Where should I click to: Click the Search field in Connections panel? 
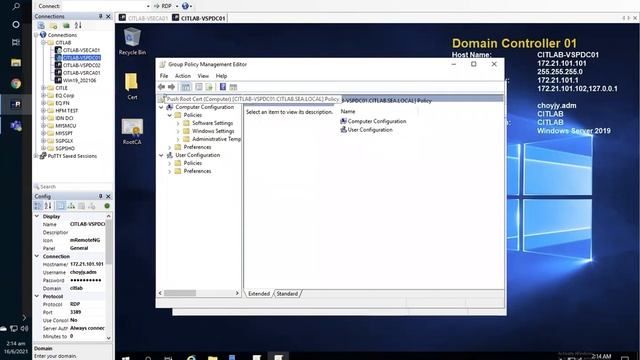(73, 187)
